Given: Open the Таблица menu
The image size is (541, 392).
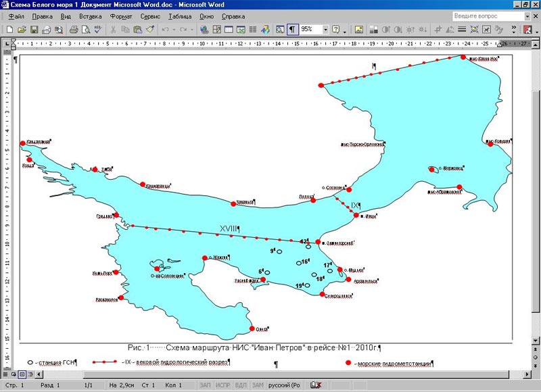Looking at the screenshot, I should pyautogui.click(x=180, y=16).
